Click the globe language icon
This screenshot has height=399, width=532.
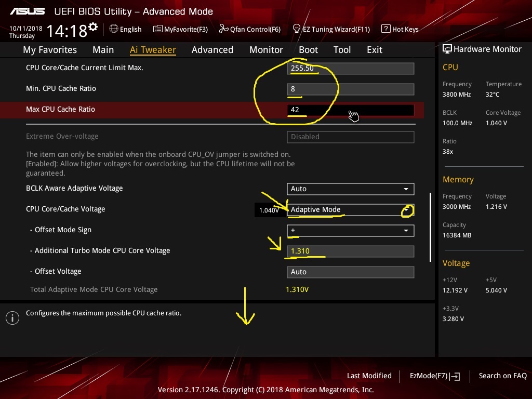pyautogui.click(x=114, y=29)
